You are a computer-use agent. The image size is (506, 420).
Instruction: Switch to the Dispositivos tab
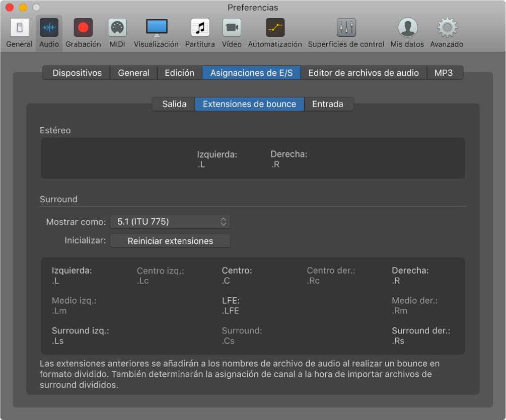77,73
